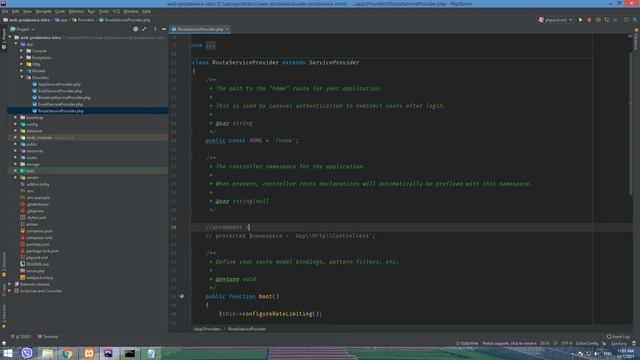Open AuthServiceProvider.php in project tree
This screenshot has height=360, width=640.
coord(60,91)
